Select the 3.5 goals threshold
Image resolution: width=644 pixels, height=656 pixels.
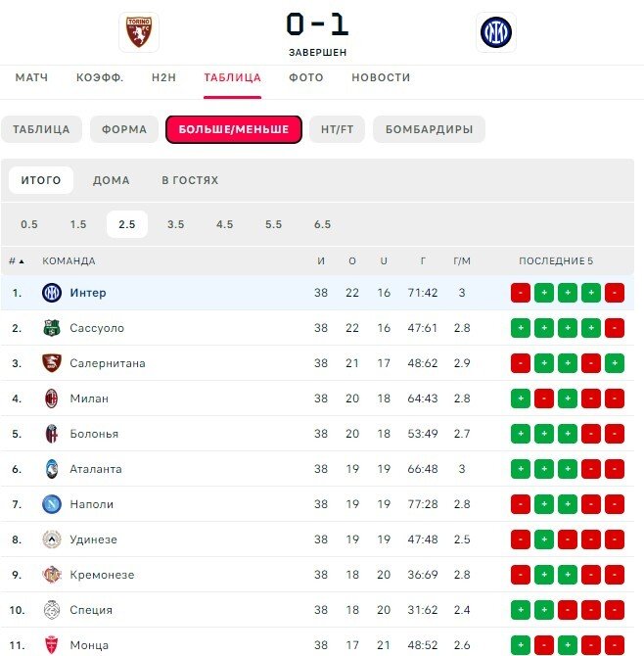point(176,224)
